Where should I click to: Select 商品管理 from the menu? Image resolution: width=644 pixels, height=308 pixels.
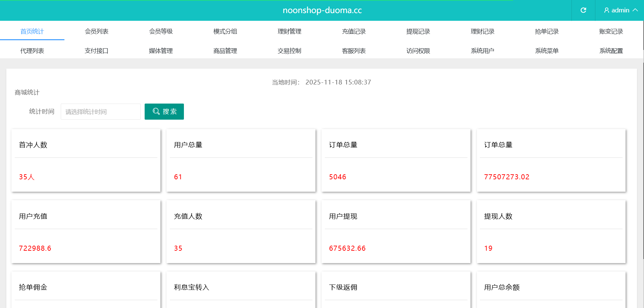coord(225,51)
